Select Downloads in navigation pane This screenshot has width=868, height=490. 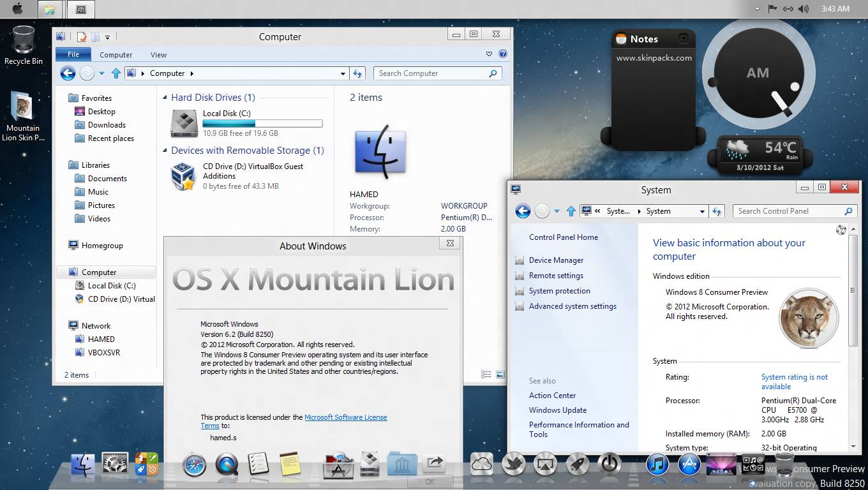[x=107, y=125]
